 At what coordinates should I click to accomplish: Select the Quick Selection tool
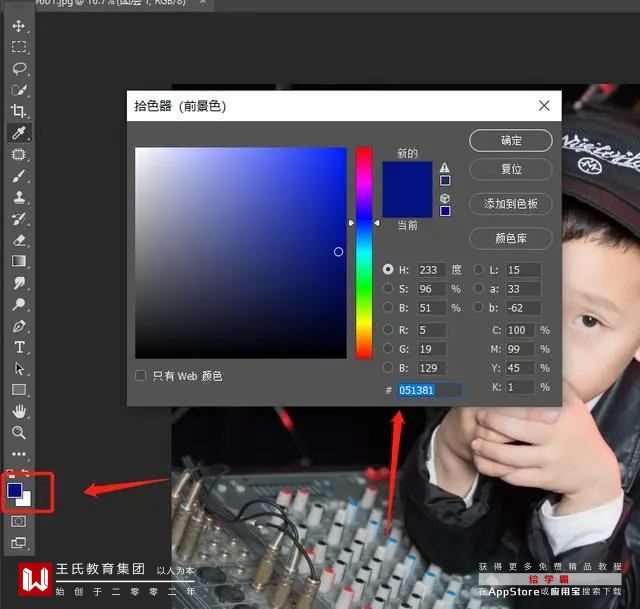(19, 90)
